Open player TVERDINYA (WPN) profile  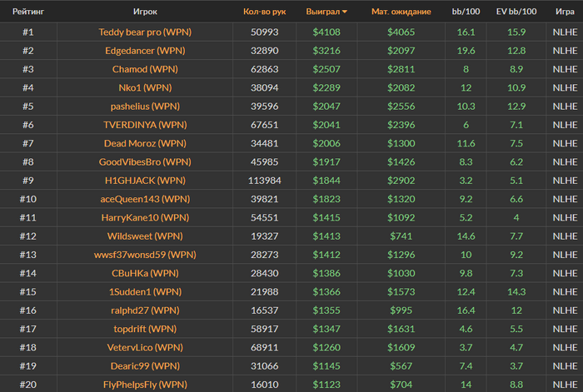coord(145,125)
